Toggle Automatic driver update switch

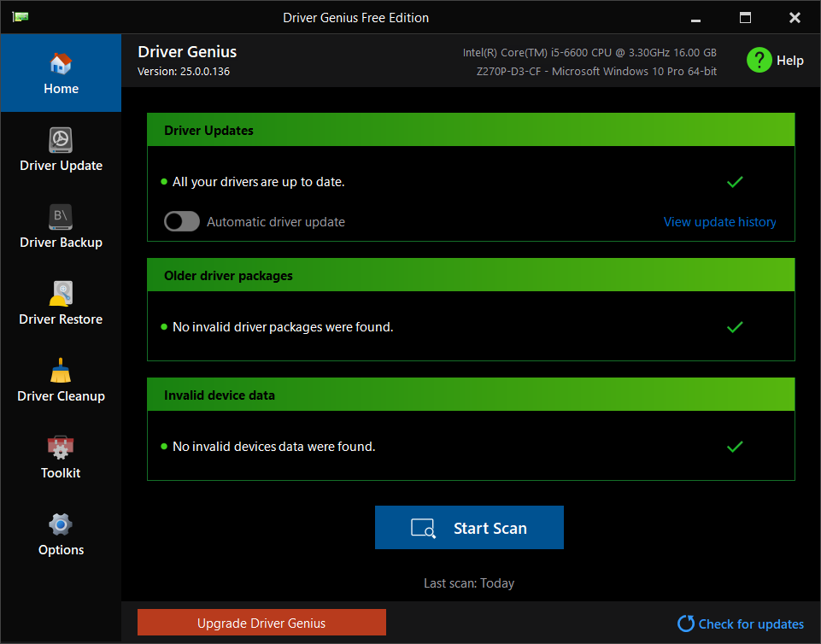[x=182, y=221]
